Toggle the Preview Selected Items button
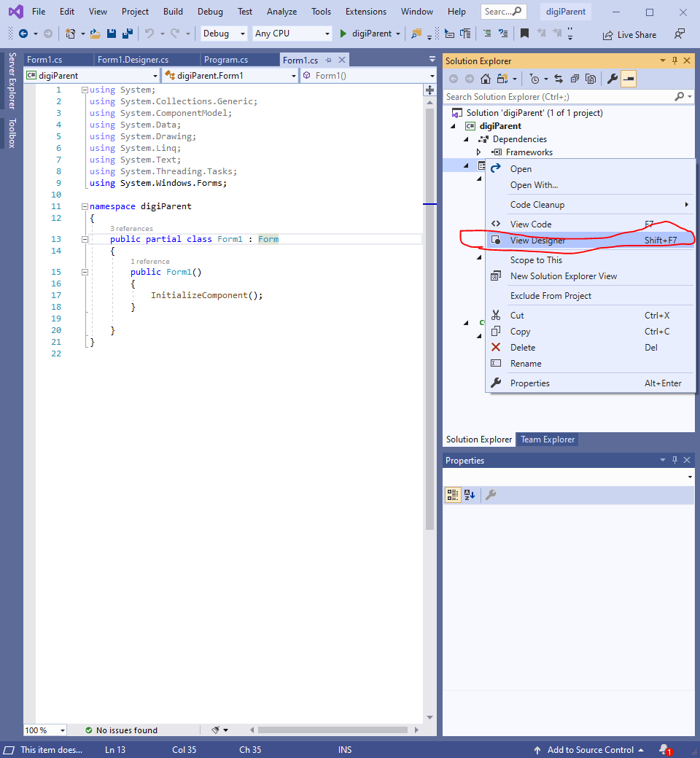 pyautogui.click(x=629, y=79)
